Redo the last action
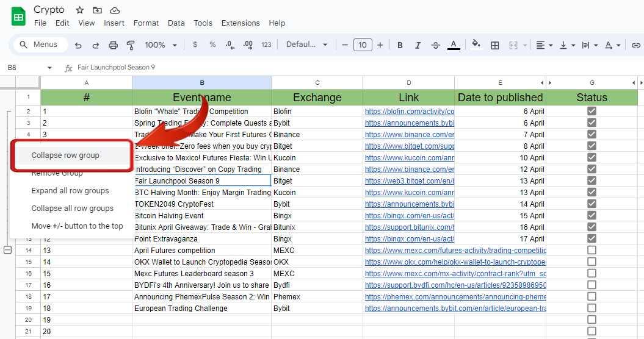The height and width of the screenshot is (339, 644). [95, 45]
